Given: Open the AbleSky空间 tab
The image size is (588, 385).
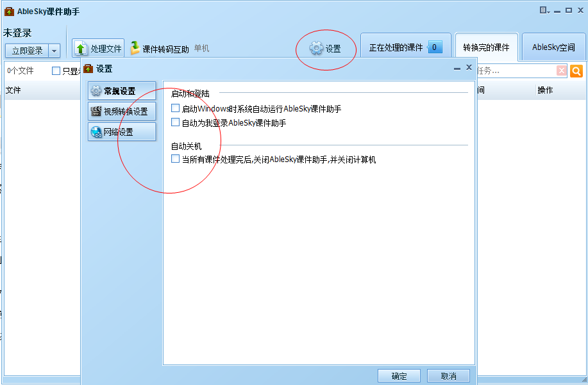Looking at the screenshot, I should pos(553,46).
